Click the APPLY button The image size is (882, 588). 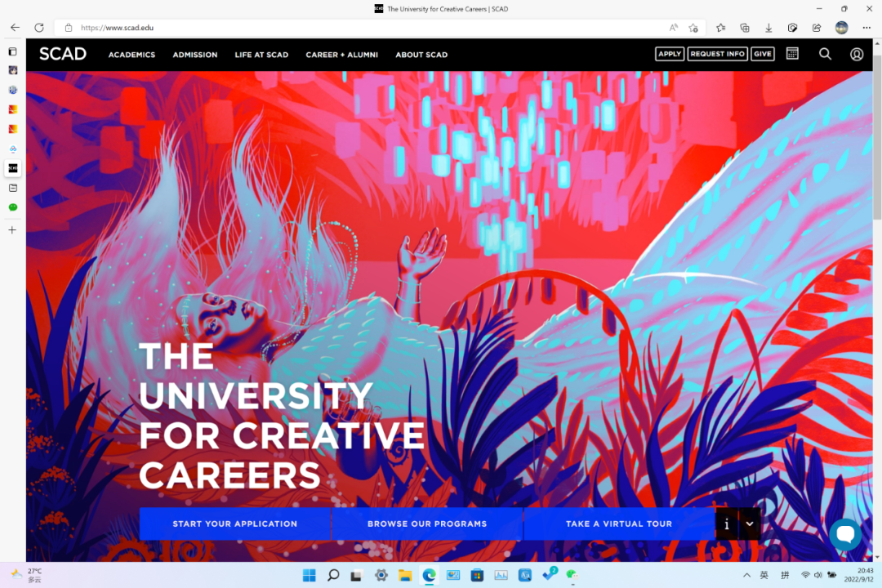coord(670,54)
